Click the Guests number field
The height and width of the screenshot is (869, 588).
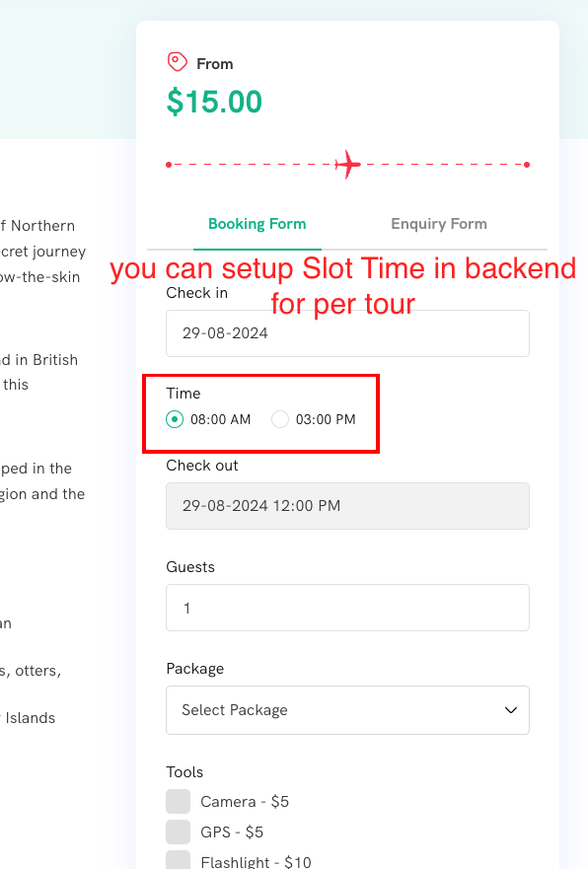click(x=347, y=608)
